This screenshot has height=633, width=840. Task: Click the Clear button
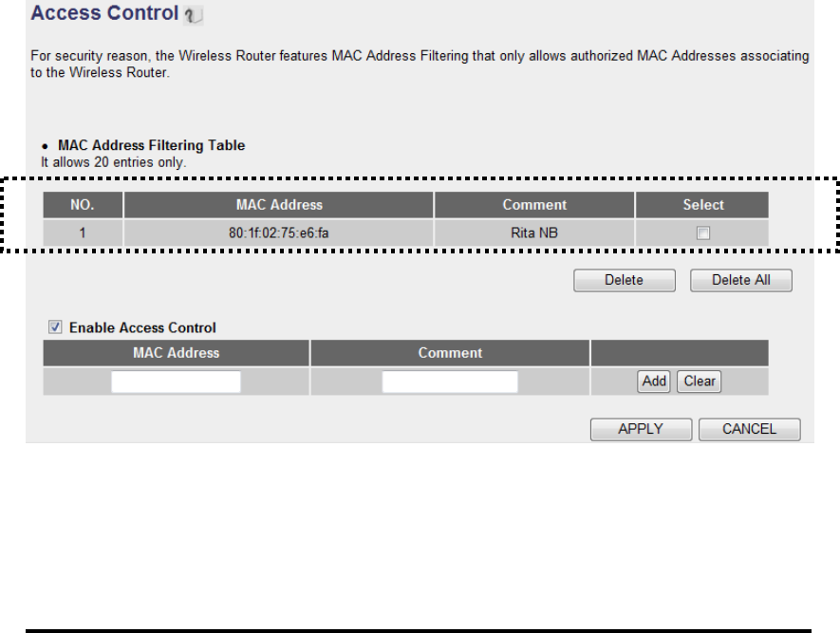(x=700, y=382)
